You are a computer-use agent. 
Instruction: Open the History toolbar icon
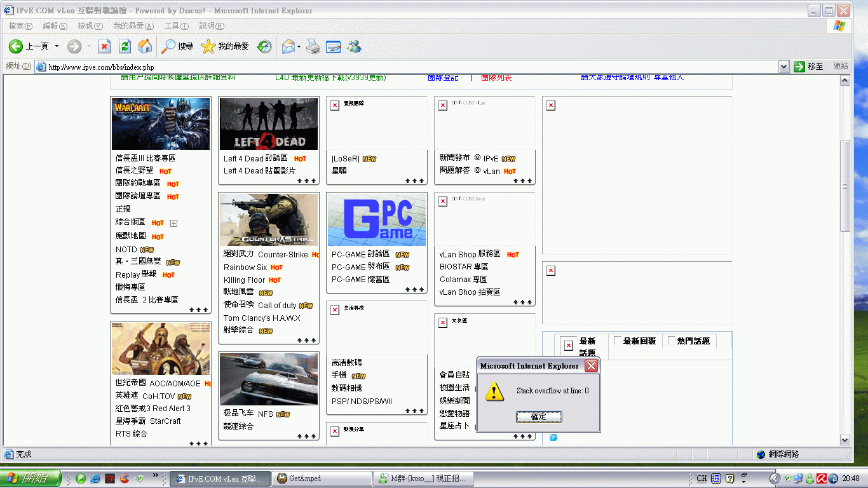tap(264, 46)
